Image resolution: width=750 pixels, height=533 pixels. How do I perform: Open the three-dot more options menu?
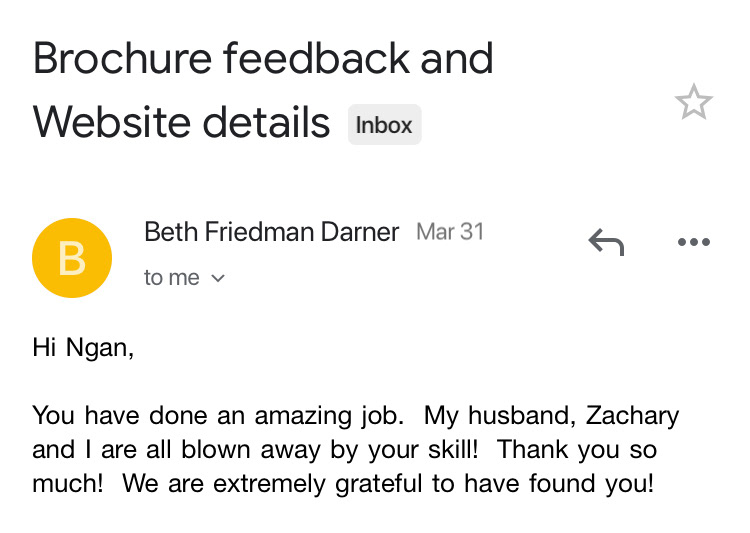coord(693,241)
